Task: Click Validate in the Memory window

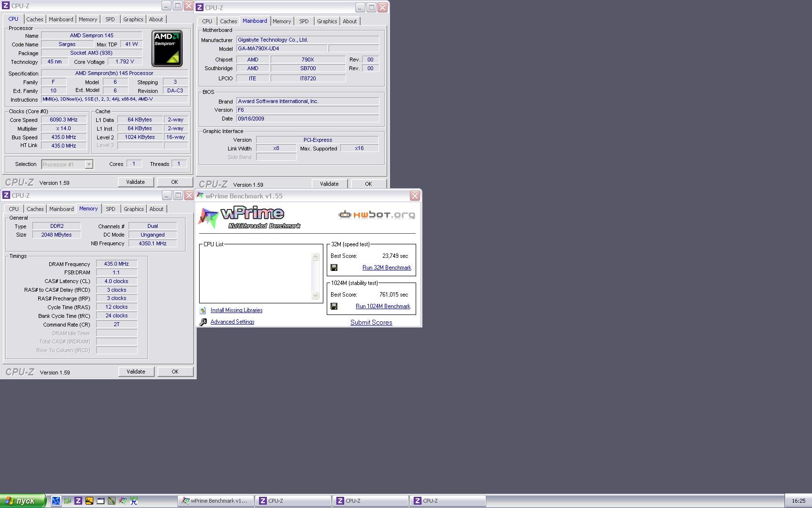Action: (x=136, y=372)
